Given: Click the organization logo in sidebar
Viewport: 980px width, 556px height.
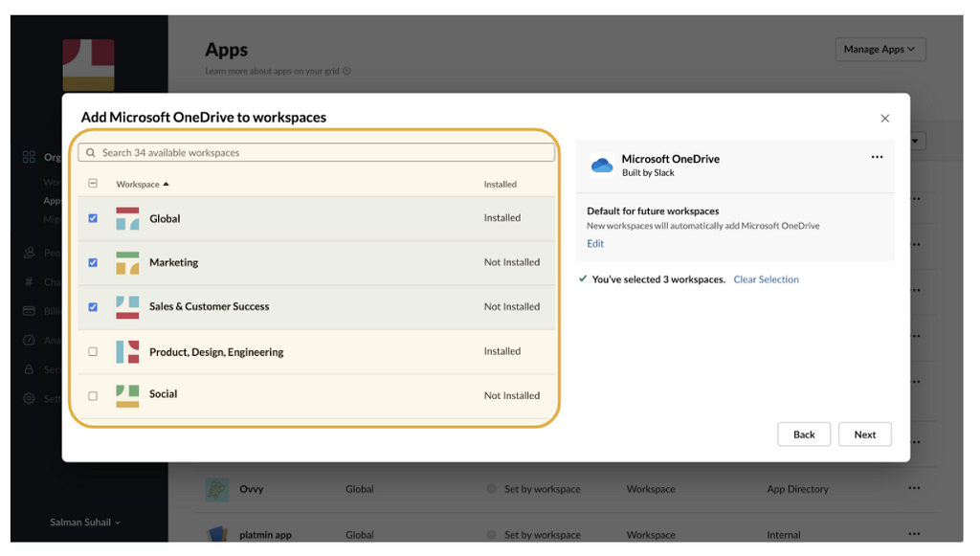Looking at the screenshot, I should pos(88,64).
